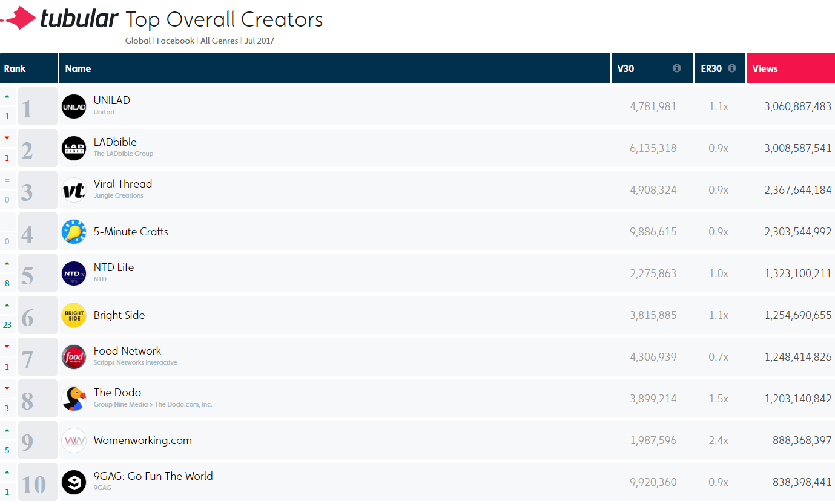Click the up arrow beside UNILAD rank
Viewport: 835px width, 504px height.
coord(7,96)
